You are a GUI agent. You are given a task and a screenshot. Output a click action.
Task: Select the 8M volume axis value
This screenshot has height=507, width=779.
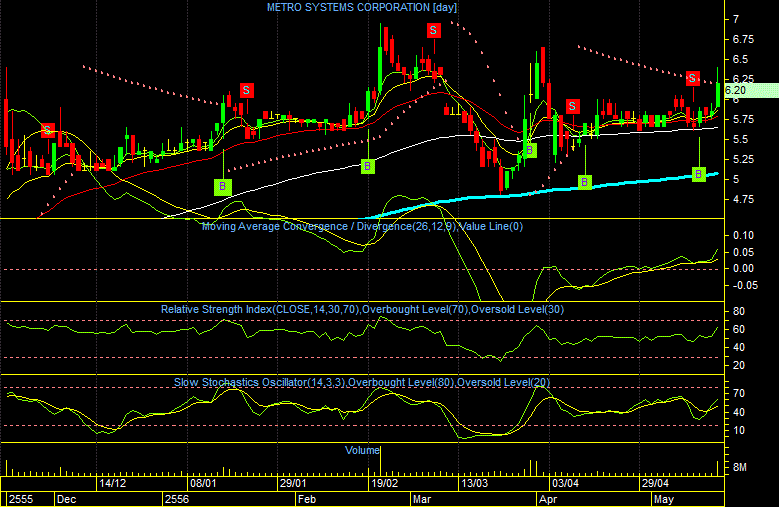pos(740,467)
